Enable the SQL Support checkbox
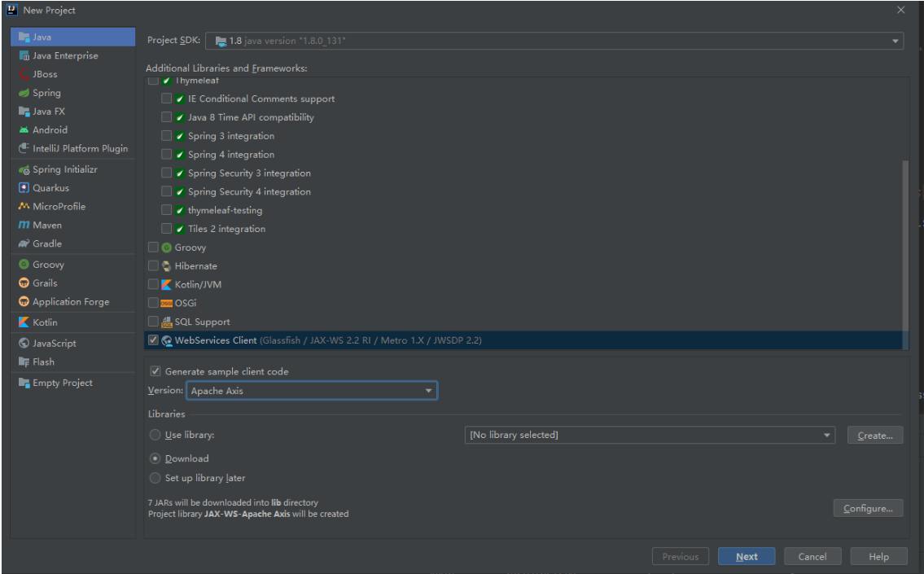 click(153, 321)
